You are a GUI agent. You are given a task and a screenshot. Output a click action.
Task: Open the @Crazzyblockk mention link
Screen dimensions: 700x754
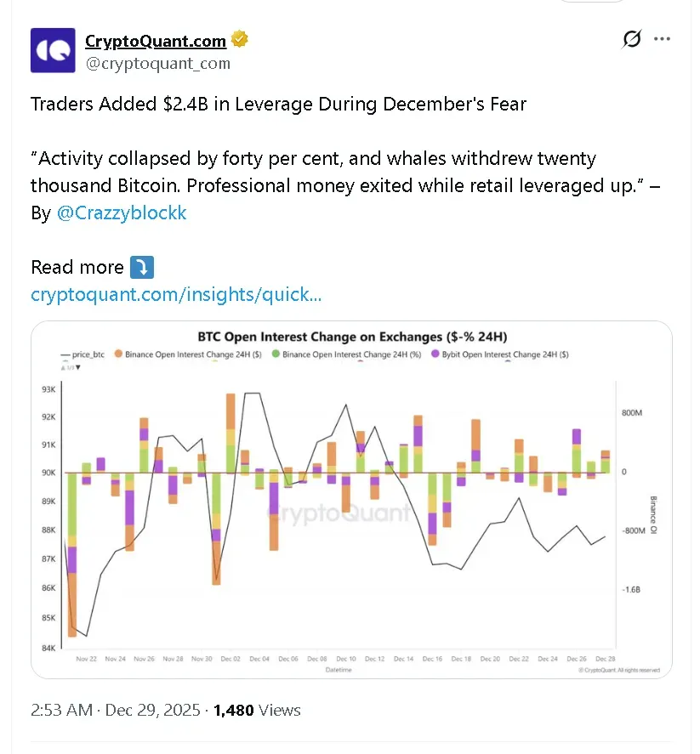(x=122, y=213)
